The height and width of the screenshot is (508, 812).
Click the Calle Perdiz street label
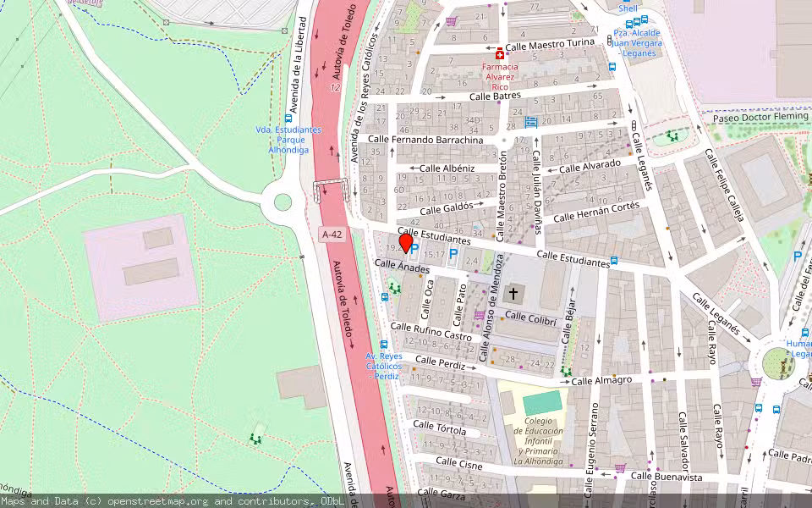click(440, 363)
